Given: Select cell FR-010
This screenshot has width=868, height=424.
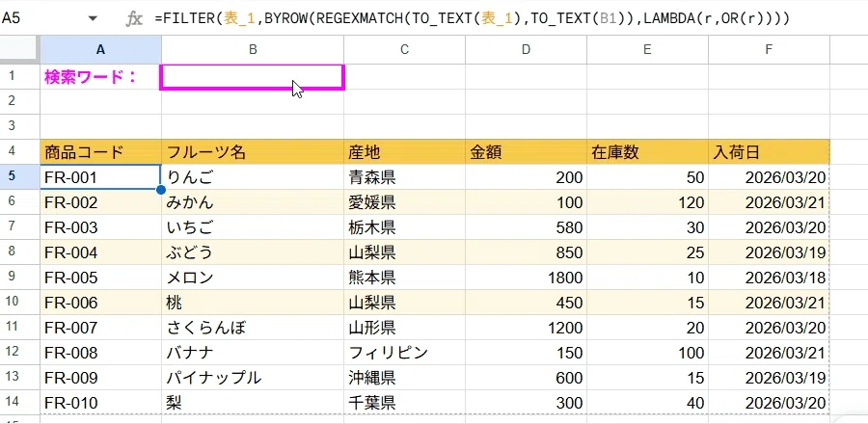Looking at the screenshot, I should tap(100, 403).
